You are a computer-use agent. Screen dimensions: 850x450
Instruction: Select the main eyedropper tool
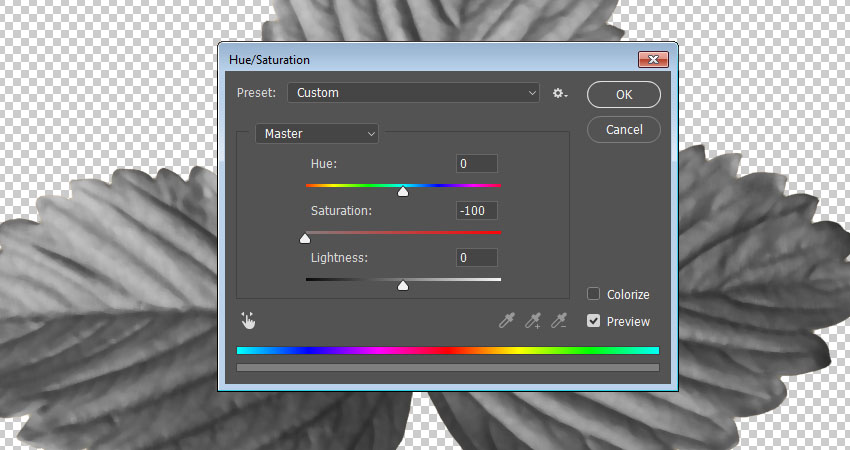(x=506, y=321)
